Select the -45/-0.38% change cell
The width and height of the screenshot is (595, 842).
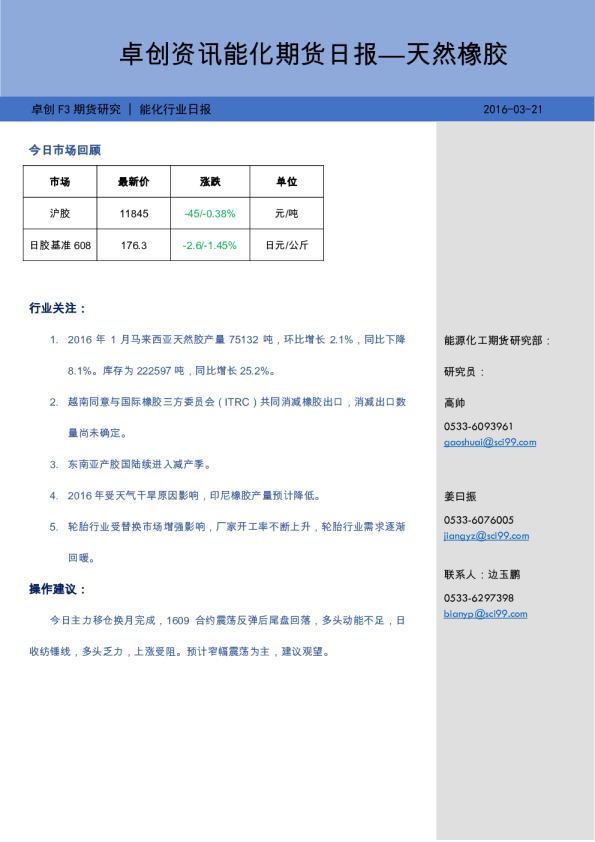point(210,213)
